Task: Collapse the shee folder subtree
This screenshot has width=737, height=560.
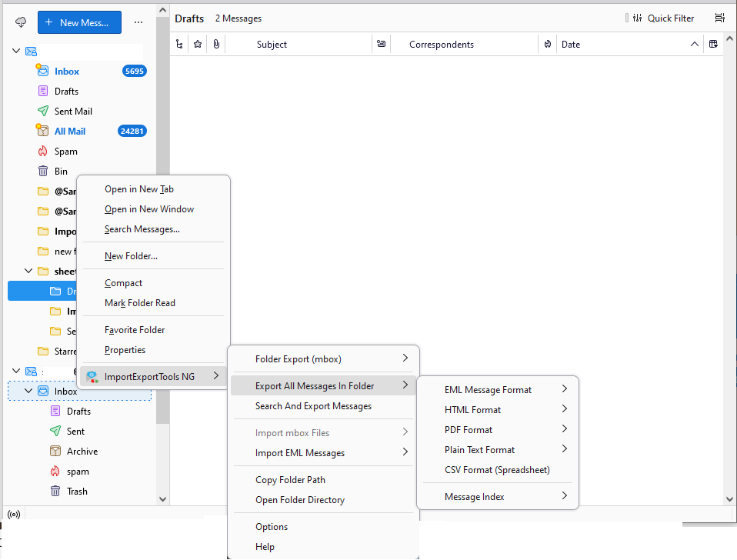Action: (28, 271)
